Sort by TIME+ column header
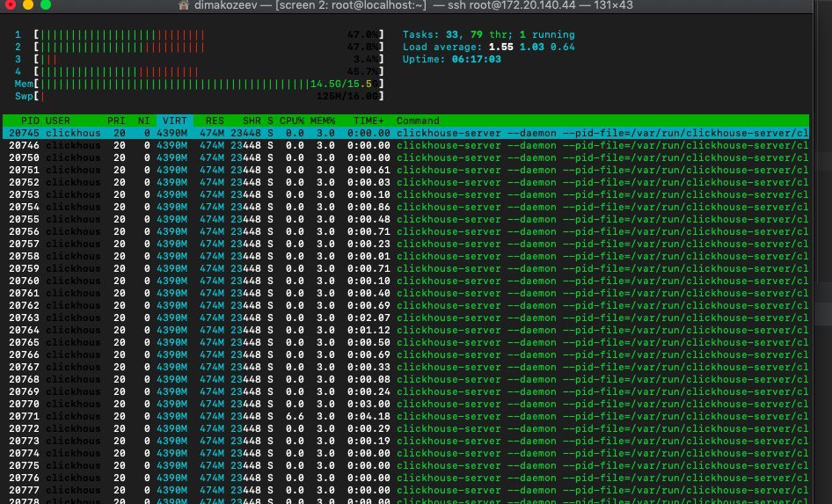 click(369, 121)
